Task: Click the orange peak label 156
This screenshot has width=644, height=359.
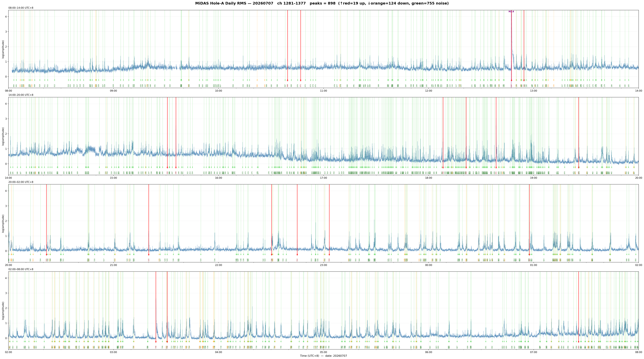Action: 554,86
